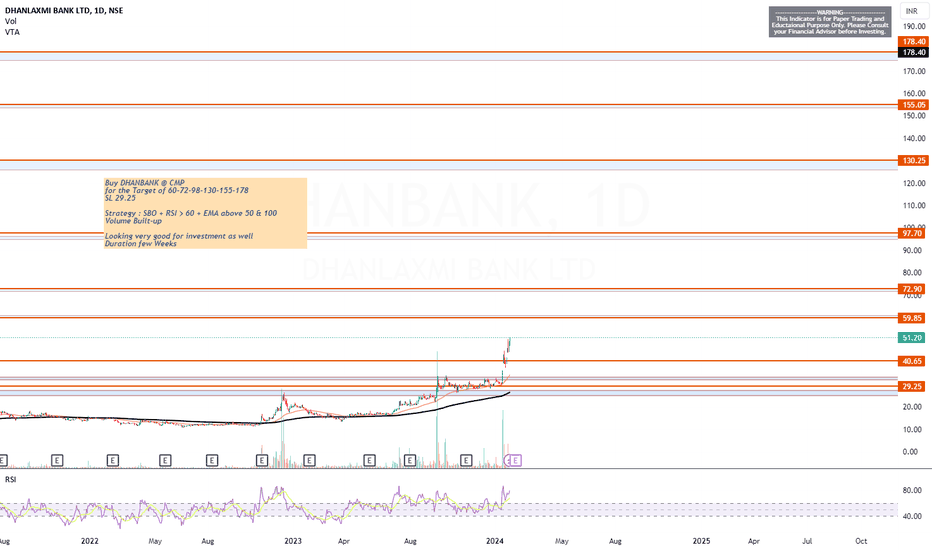Select the VTA indicator label
Screen dimensions: 932x550
(x=12, y=32)
